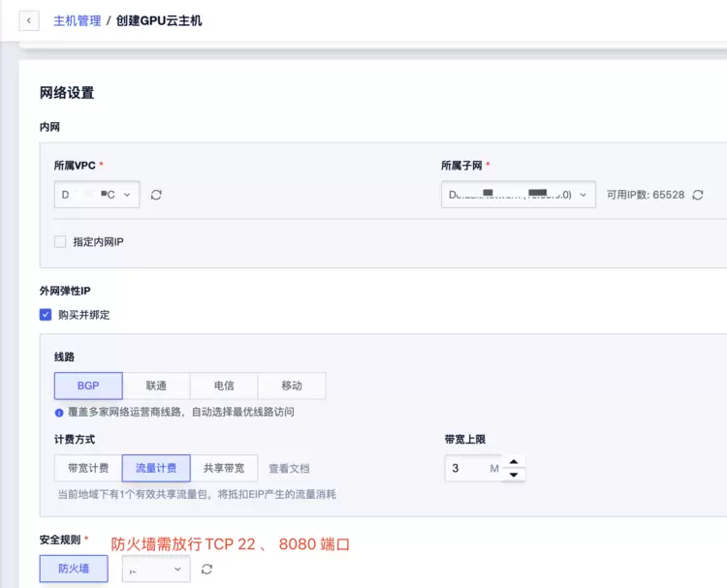Enable the 指定内网IP checkbox
Image resolution: width=727 pixels, height=588 pixels.
60,241
